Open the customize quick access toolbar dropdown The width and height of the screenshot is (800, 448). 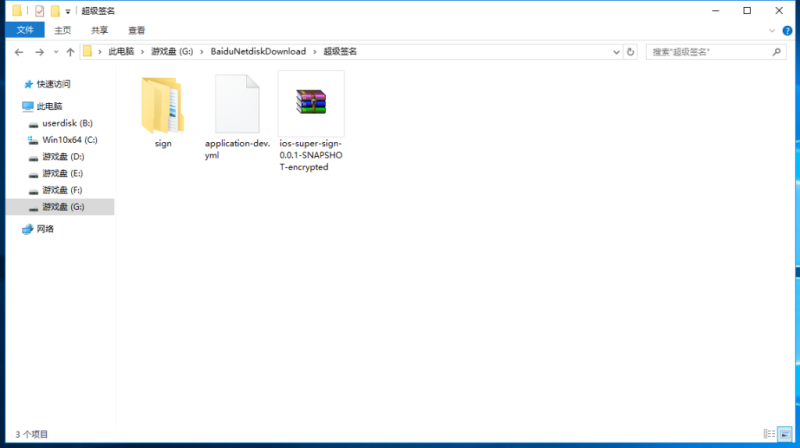click(68, 11)
